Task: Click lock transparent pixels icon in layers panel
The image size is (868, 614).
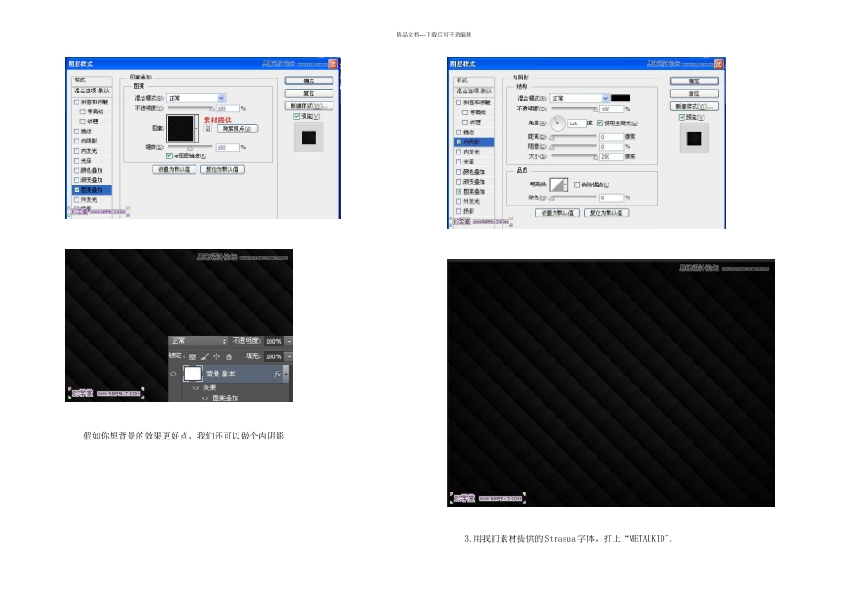Action: (192, 356)
